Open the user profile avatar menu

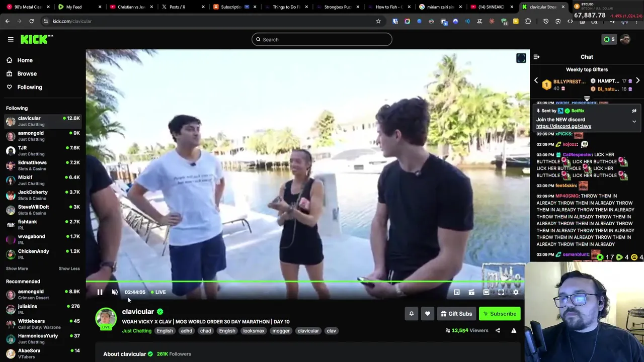point(625,39)
